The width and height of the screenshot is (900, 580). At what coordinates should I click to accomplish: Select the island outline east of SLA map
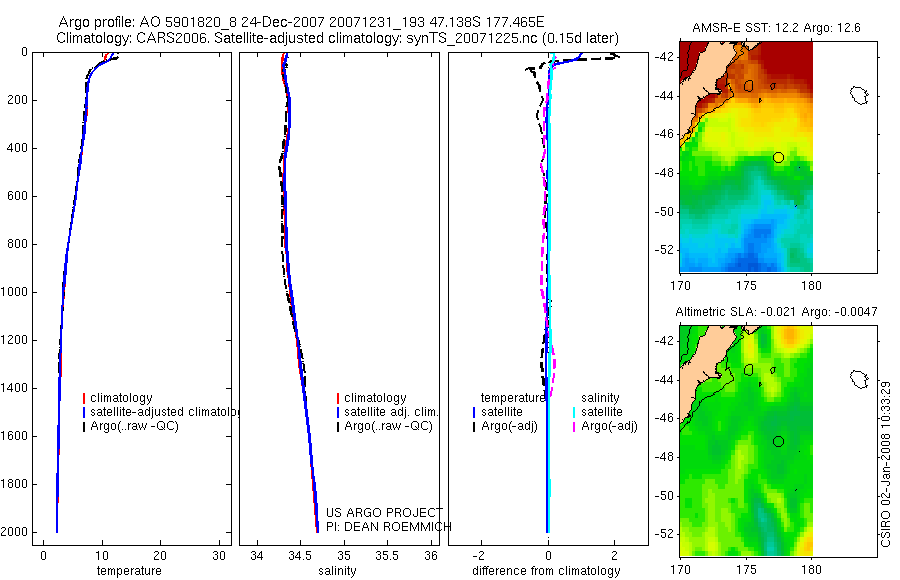pyautogui.click(x=859, y=379)
